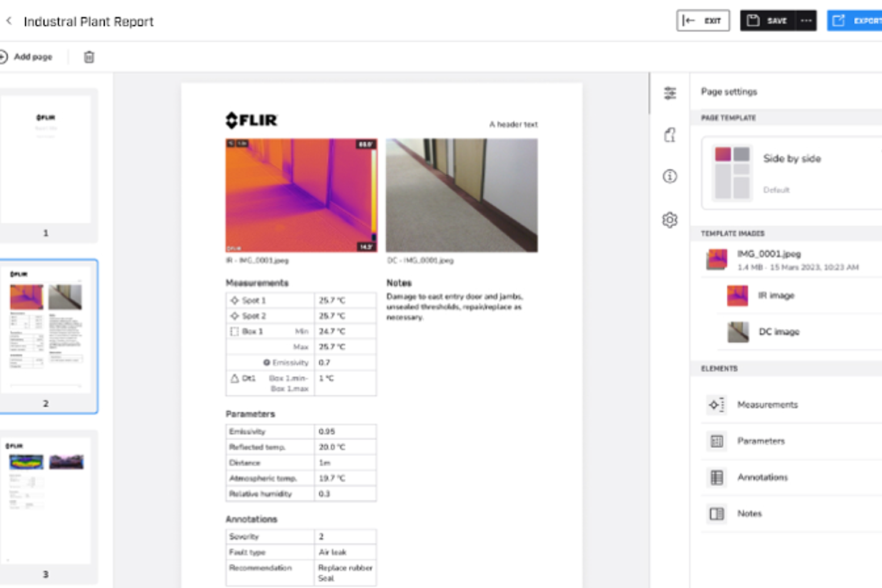Viewport: 882px width, 588px height.
Task: Open page settings sliders icon
Action: (670, 93)
